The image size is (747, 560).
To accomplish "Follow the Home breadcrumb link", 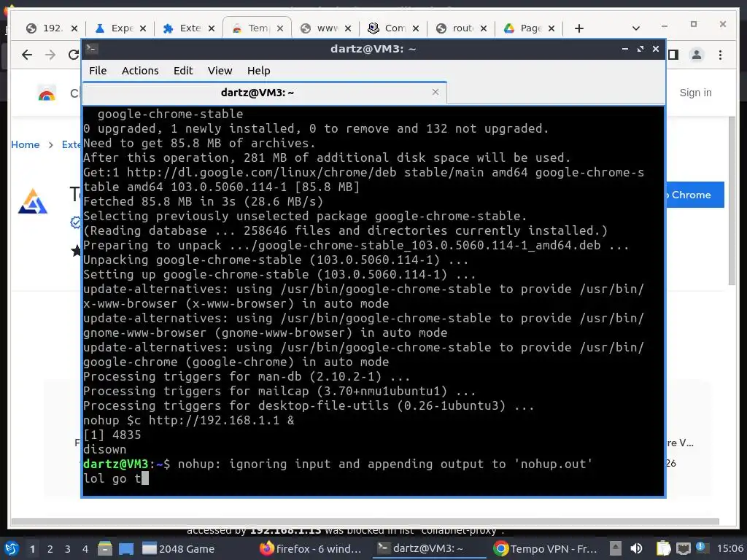I will [x=26, y=144].
